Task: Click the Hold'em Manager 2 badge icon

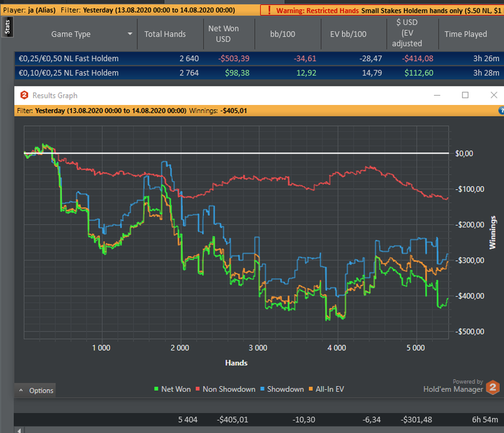Action: (x=492, y=387)
